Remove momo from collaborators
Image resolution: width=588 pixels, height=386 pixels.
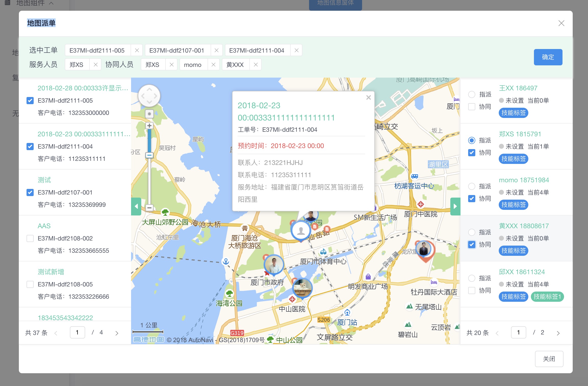tap(213, 65)
